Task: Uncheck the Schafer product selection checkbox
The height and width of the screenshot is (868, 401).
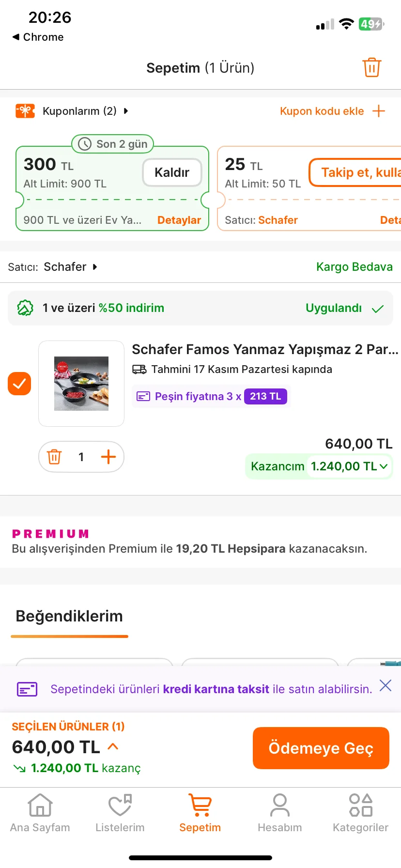Action: pos(19,384)
